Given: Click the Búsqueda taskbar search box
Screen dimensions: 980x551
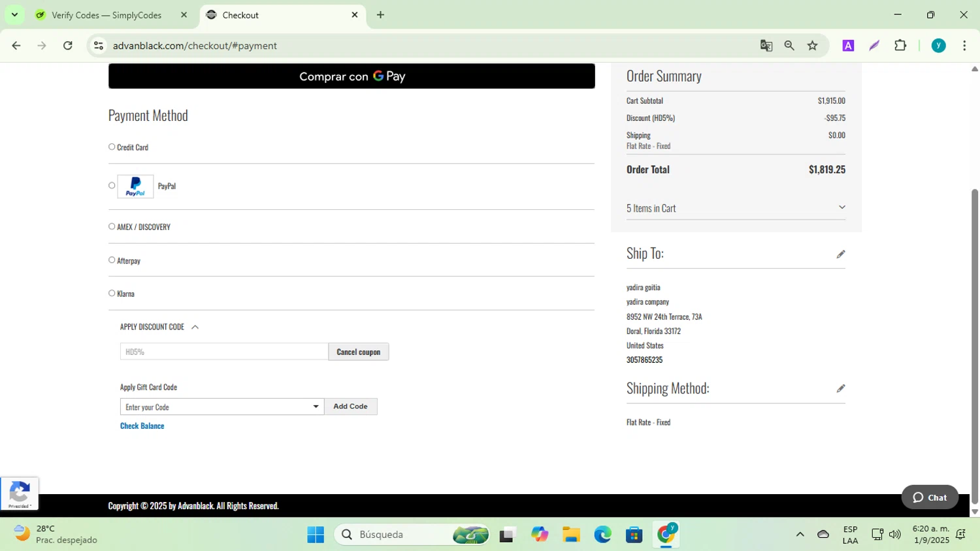Looking at the screenshot, I should [412, 535].
